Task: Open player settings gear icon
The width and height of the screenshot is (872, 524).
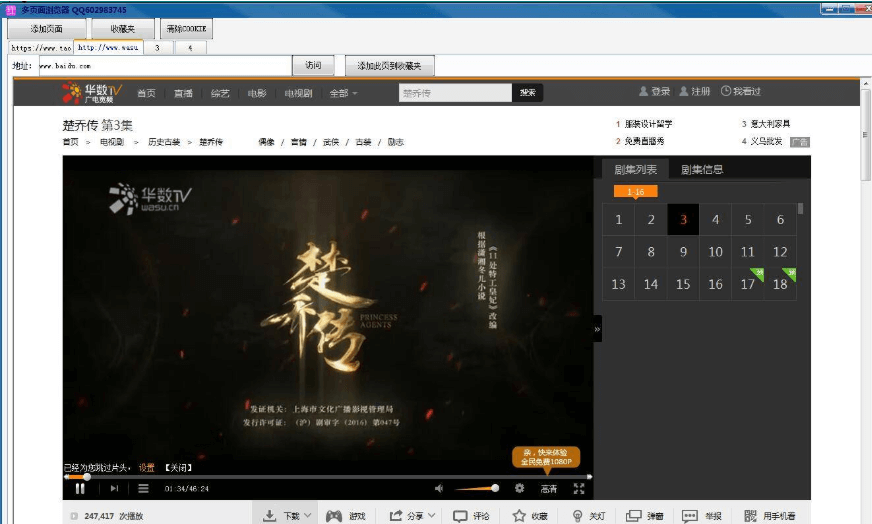Action: [519, 488]
